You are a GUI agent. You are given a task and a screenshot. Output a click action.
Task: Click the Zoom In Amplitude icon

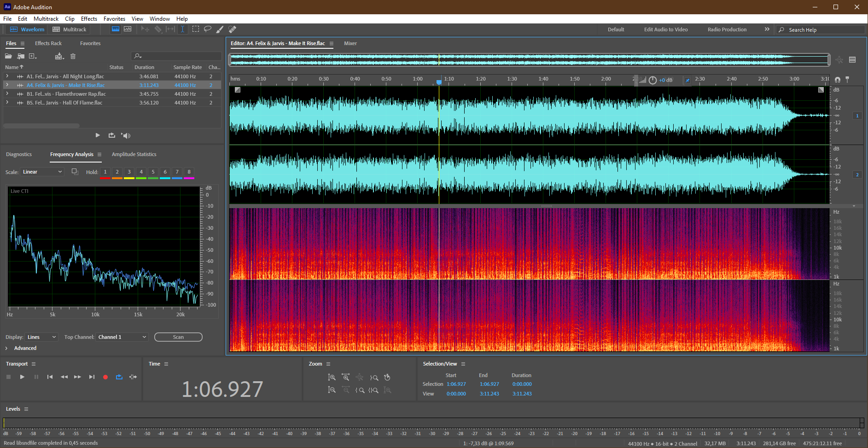tap(332, 377)
